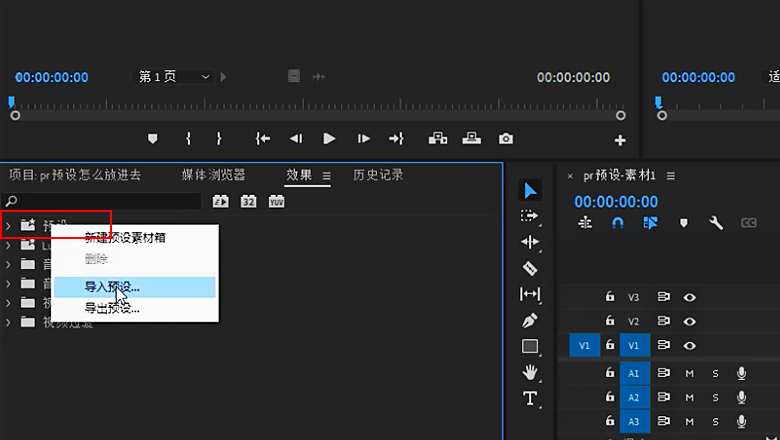780x440 pixels.
Task: Switch to the 历史记录 tab
Action: [378, 175]
